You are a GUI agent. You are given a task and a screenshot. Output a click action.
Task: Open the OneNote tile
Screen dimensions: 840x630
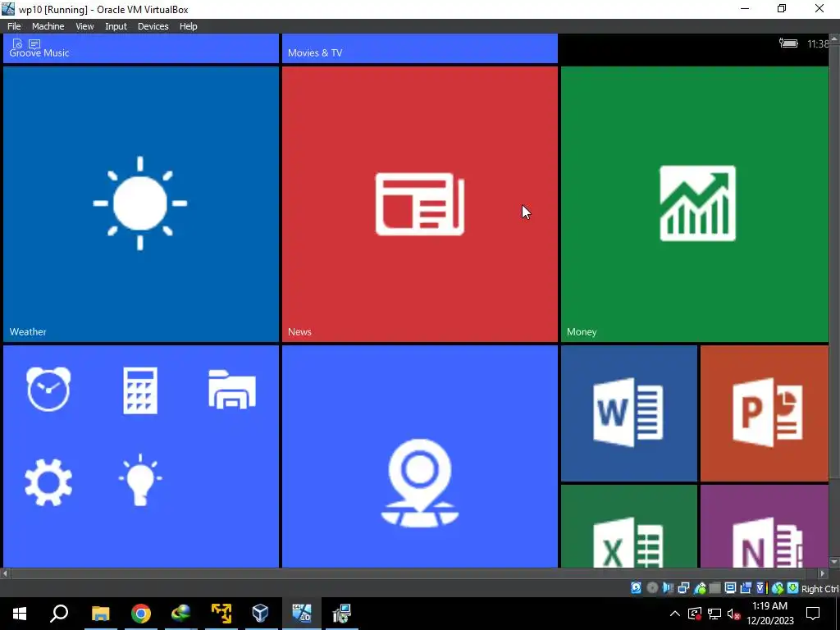click(765, 526)
